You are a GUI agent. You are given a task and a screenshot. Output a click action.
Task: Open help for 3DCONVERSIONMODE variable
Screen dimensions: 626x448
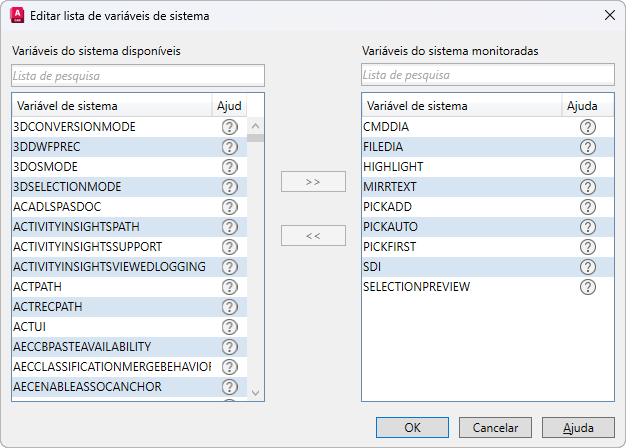229,127
